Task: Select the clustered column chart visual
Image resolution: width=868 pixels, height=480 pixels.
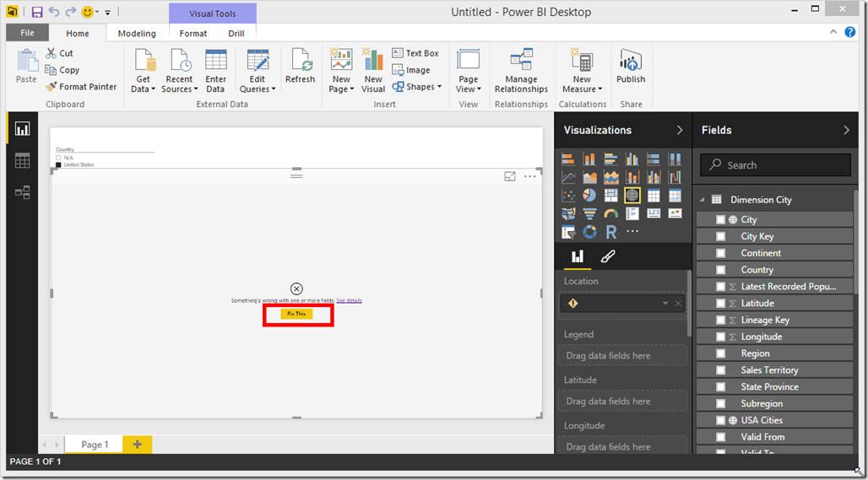Action: click(x=632, y=159)
